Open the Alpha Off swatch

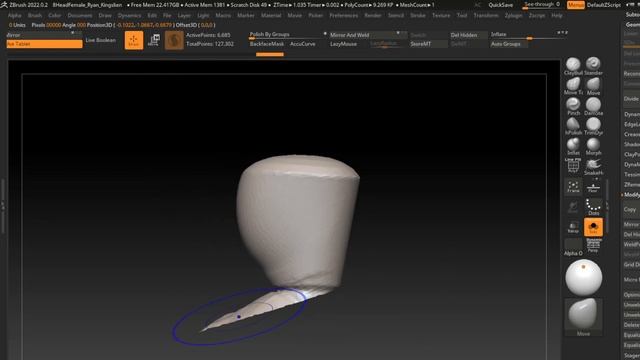[x=573, y=247]
